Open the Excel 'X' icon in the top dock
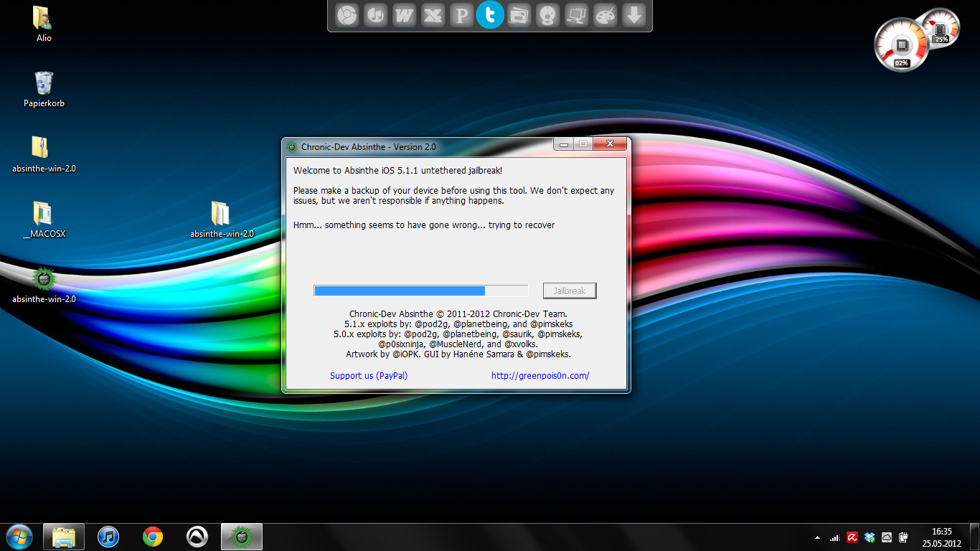Screen dimensions: 980x551 (x=433, y=15)
